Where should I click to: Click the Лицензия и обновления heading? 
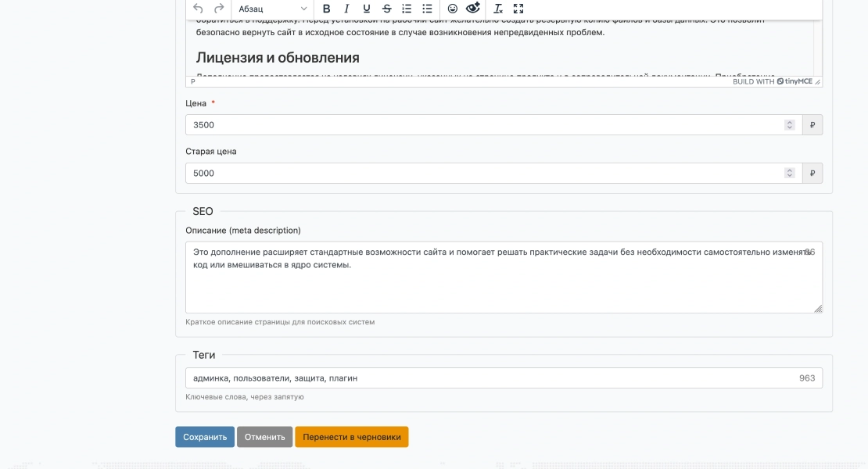[x=278, y=58]
